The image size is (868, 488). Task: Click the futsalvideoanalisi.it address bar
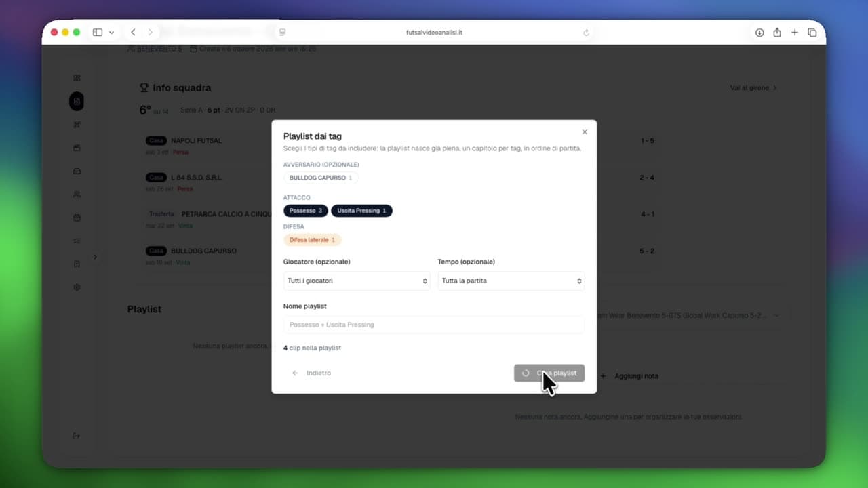[434, 33]
